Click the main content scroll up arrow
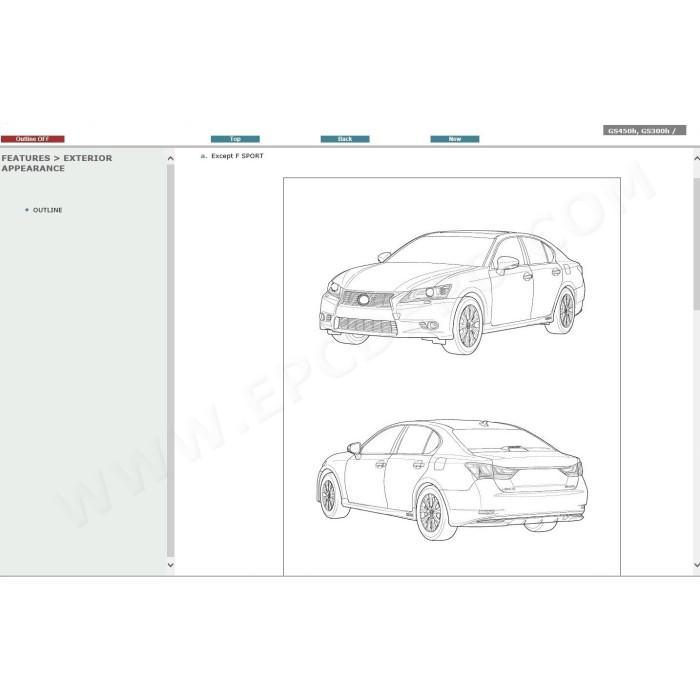 696,158
